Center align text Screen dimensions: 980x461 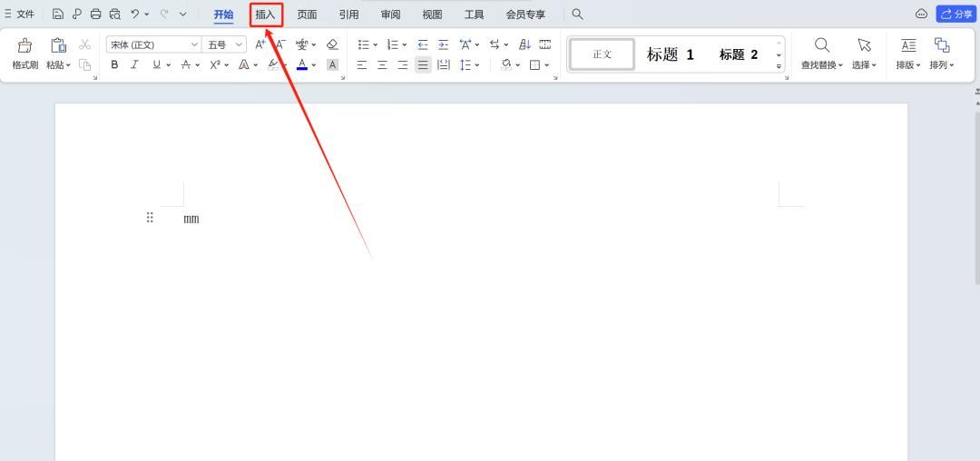tap(383, 64)
